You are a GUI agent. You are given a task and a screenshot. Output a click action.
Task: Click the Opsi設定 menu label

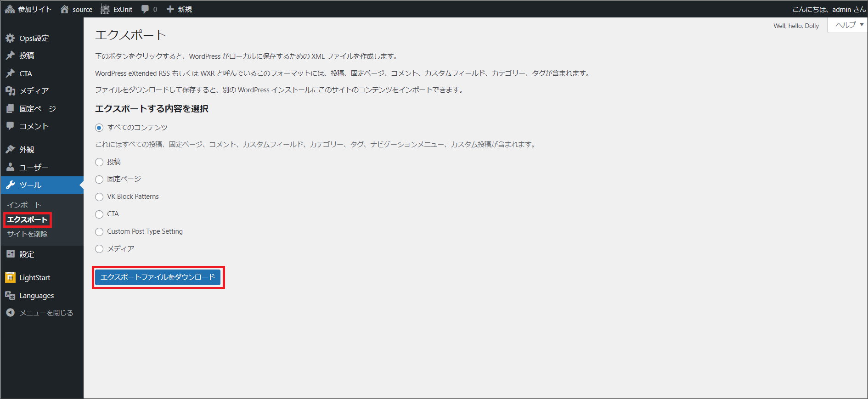click(34, 38)
